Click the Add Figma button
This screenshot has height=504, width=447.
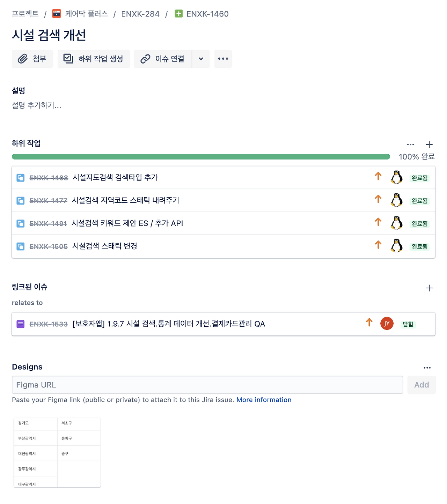(x=422, y=385)
